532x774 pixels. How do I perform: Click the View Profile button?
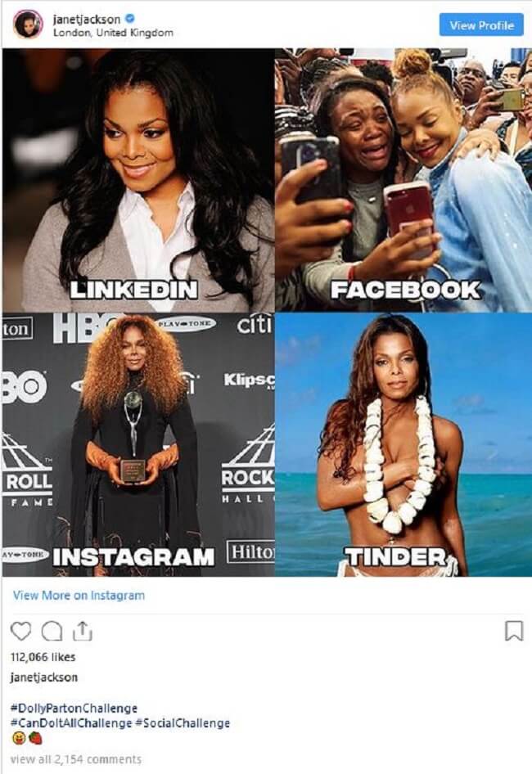tap(481, 25)
